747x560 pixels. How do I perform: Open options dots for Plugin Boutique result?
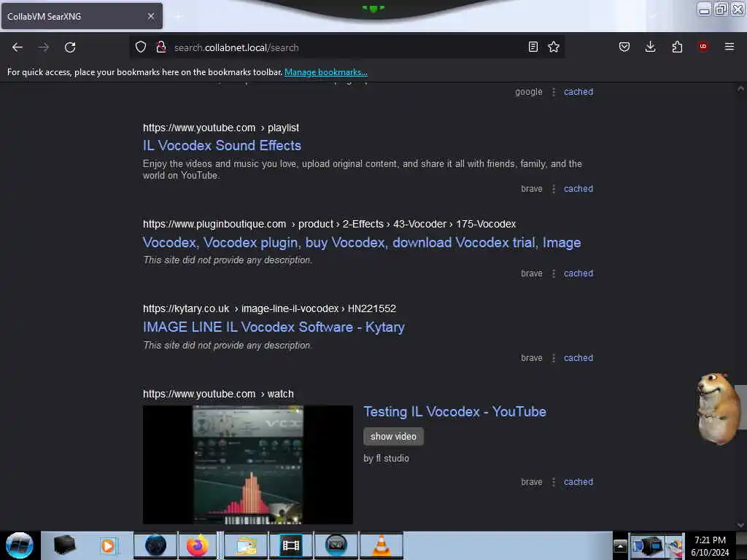(554, 274)
